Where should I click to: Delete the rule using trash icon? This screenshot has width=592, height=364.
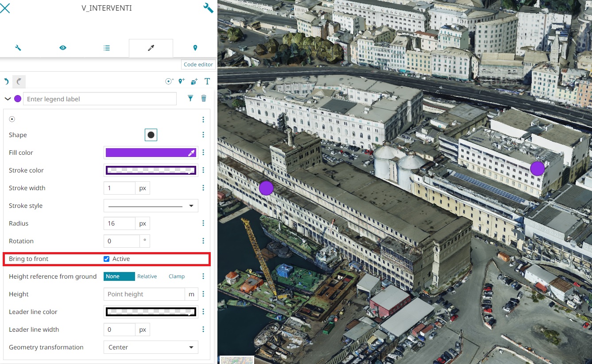pos(204,99)
